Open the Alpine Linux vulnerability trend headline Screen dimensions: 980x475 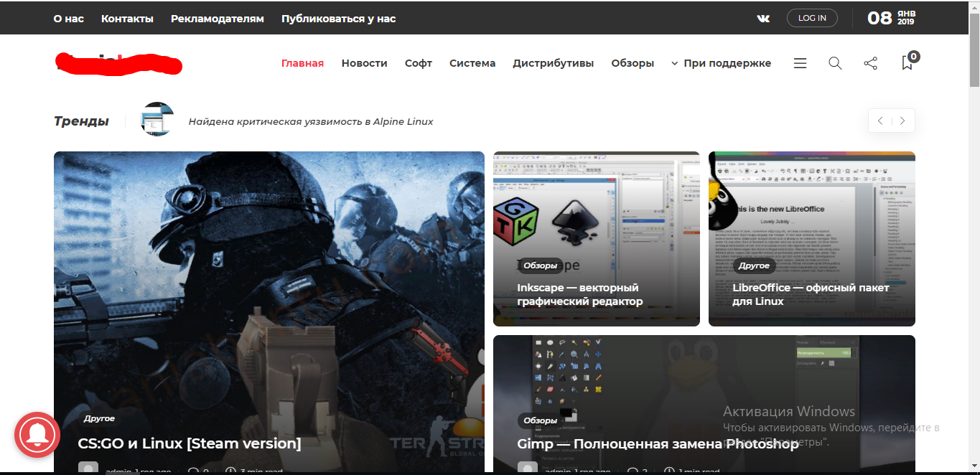(311, 121)
